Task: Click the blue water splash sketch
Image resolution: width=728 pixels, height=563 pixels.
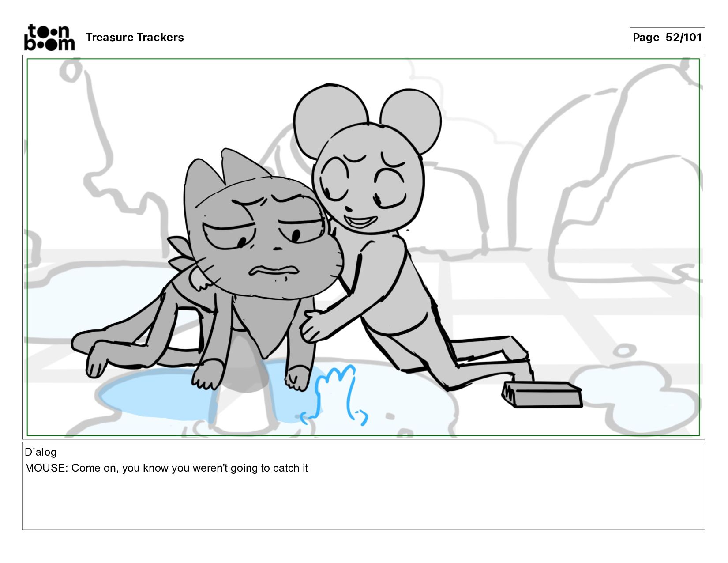Action: point(335,396)
